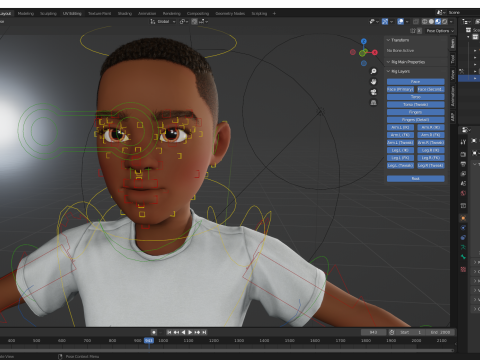Open the Object properties tab icon
Screen dimensions: 480x360
(463, 218)
